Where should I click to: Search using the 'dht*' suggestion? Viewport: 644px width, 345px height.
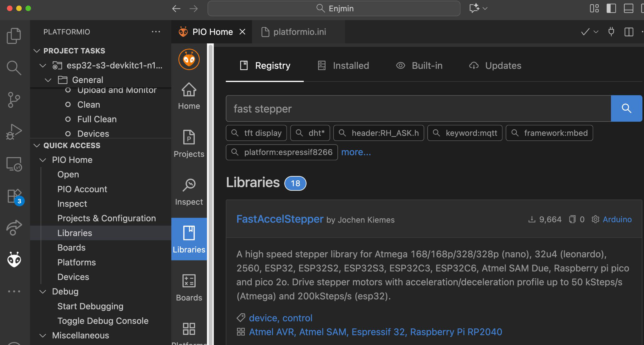click(310, 133)
